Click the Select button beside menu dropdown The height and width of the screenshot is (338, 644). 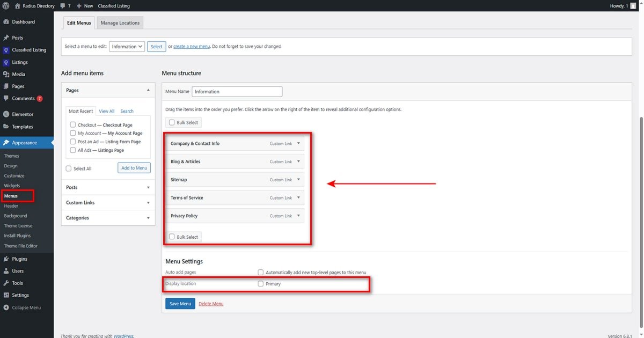[157, 47]
